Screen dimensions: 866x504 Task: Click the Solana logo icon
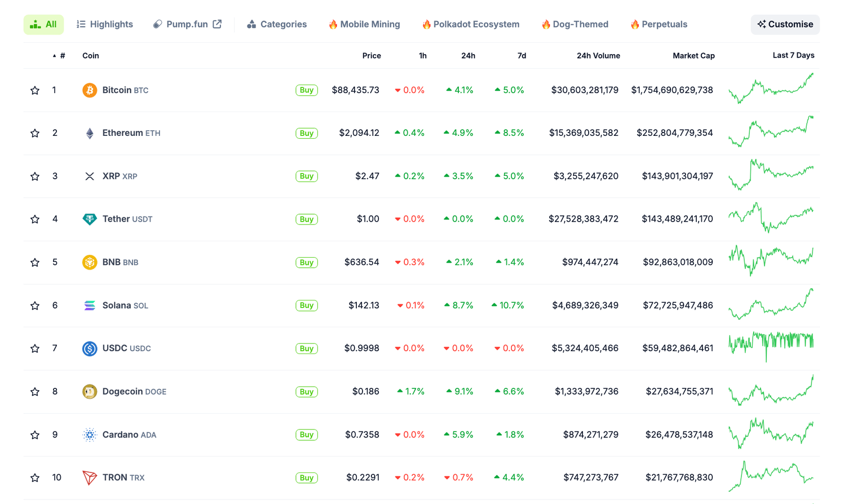tap(89, 306)
